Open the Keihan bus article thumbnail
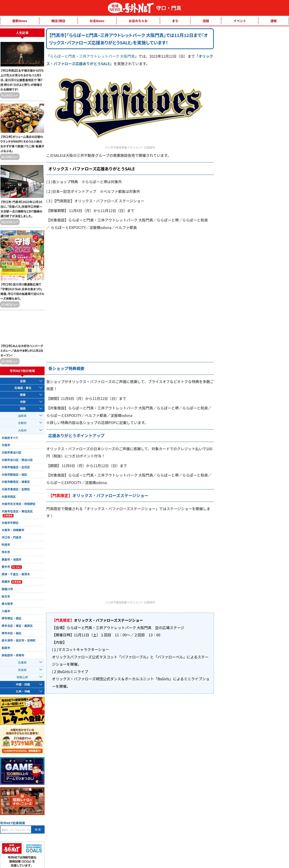This screenshot has height=868, width=289. [22, 181]
